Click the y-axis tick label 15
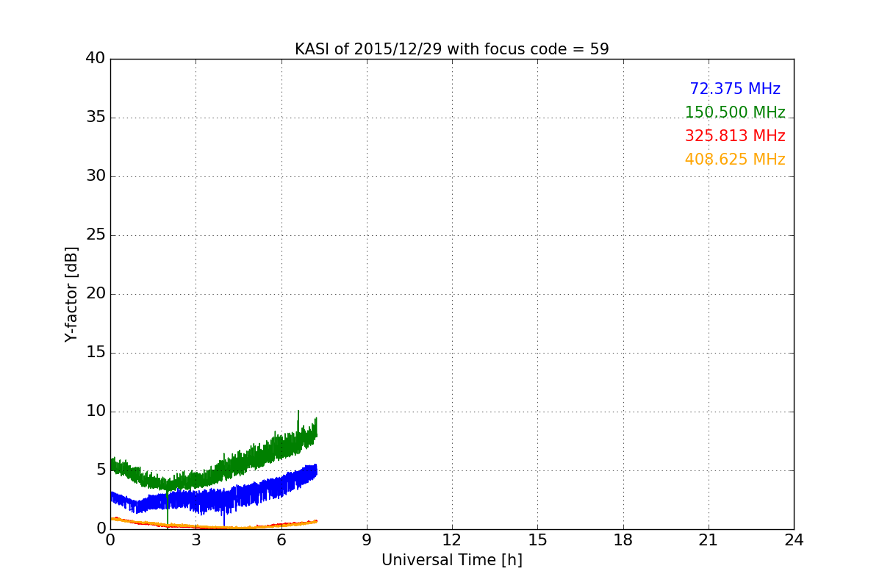Viewport: 882px width, 588px height. tap(96, 353)
